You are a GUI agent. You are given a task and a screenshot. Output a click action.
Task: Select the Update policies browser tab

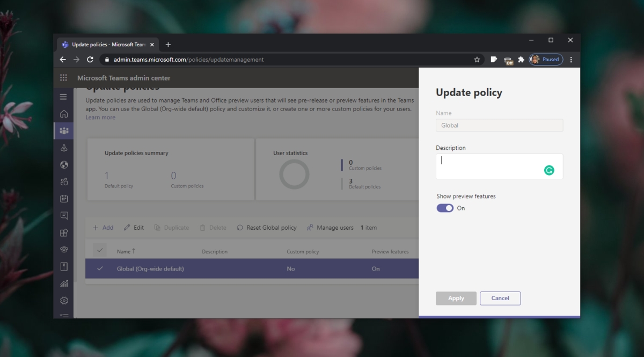click(x=107, y=45)
